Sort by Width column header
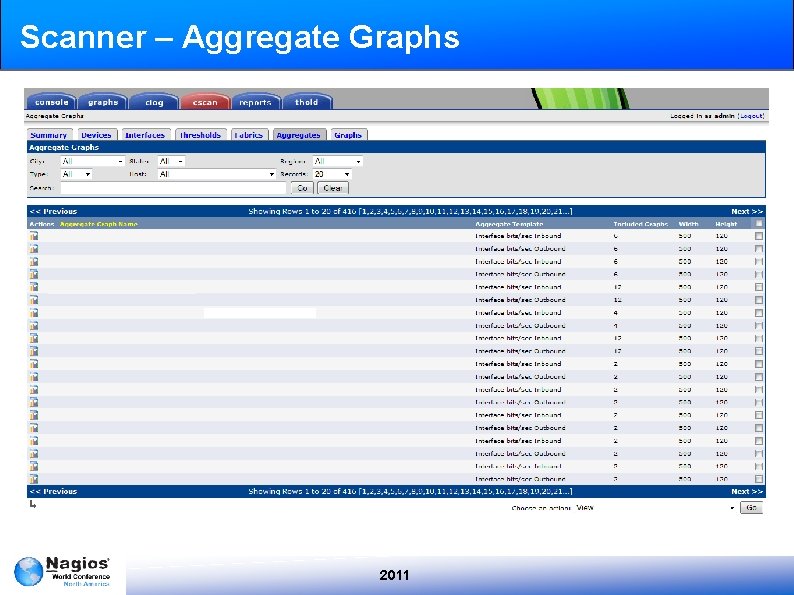The image size is (794, 595). pos(688,224)
